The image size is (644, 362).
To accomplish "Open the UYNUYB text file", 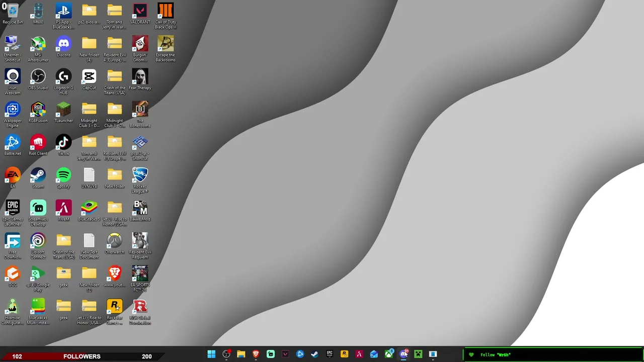I will pos(89,178).
